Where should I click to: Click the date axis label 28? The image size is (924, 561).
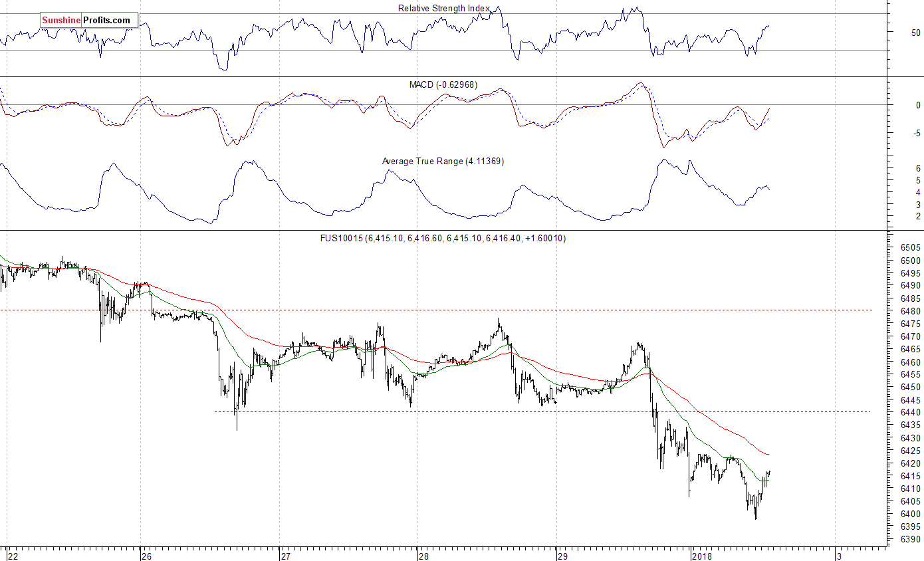click(x=423, y=556)
